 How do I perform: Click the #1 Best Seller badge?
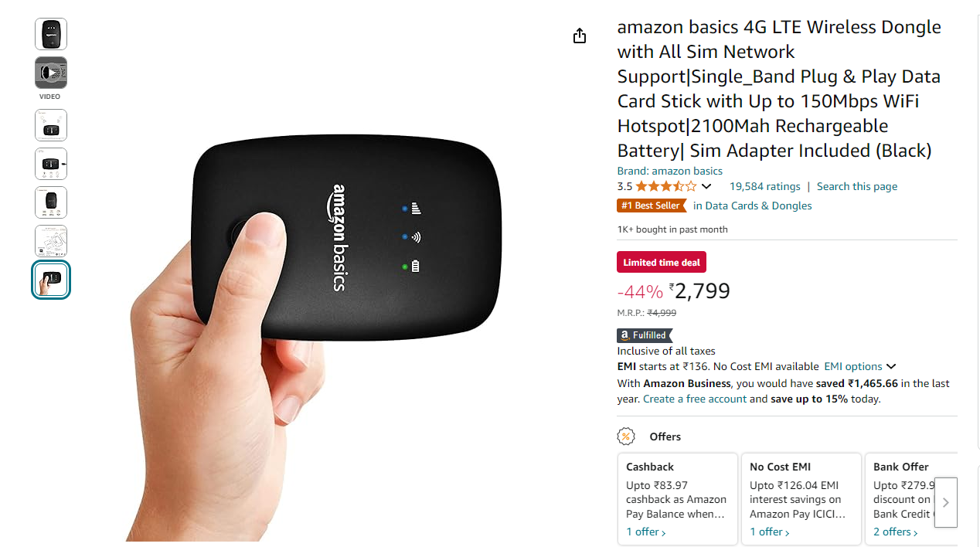[652, 206]
